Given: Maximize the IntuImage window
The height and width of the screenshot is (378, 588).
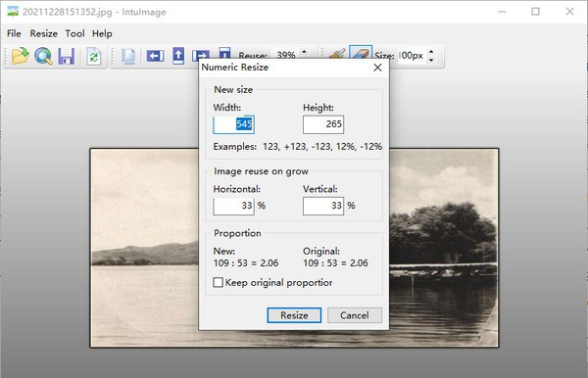Looking at the screenshot, I should point(535,12).
